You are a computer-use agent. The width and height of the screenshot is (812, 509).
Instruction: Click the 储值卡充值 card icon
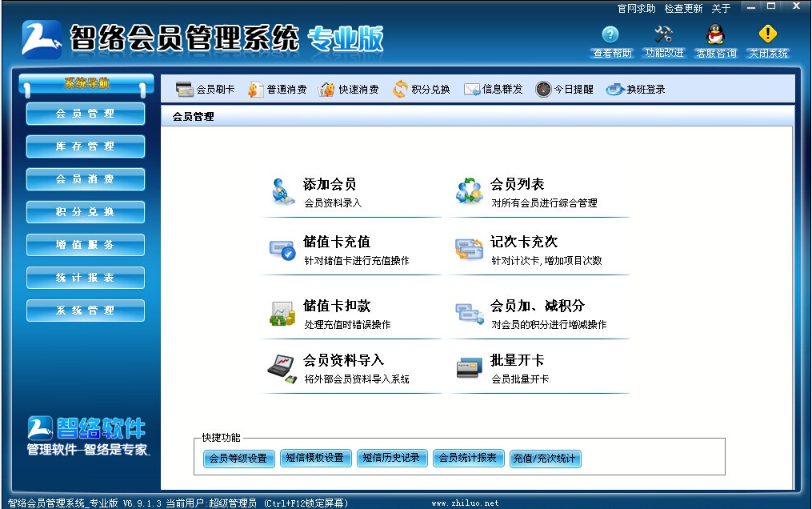[x=282, y=250]
